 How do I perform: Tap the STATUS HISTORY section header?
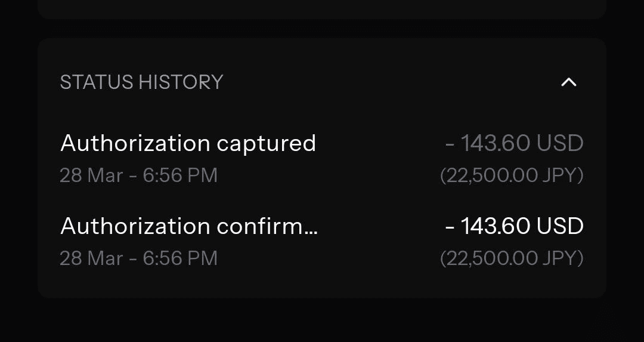coord(141,82)
